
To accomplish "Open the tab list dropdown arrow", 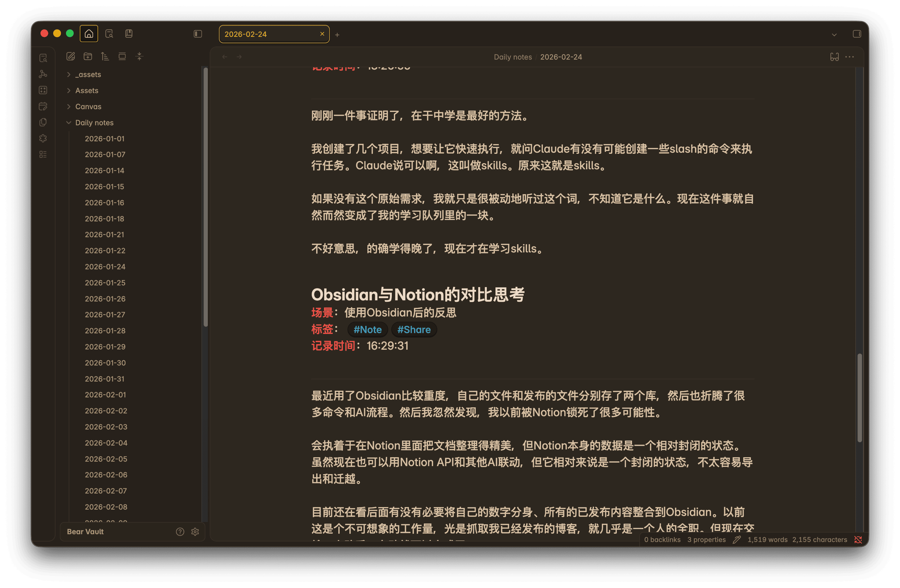I will coord(834,35).
